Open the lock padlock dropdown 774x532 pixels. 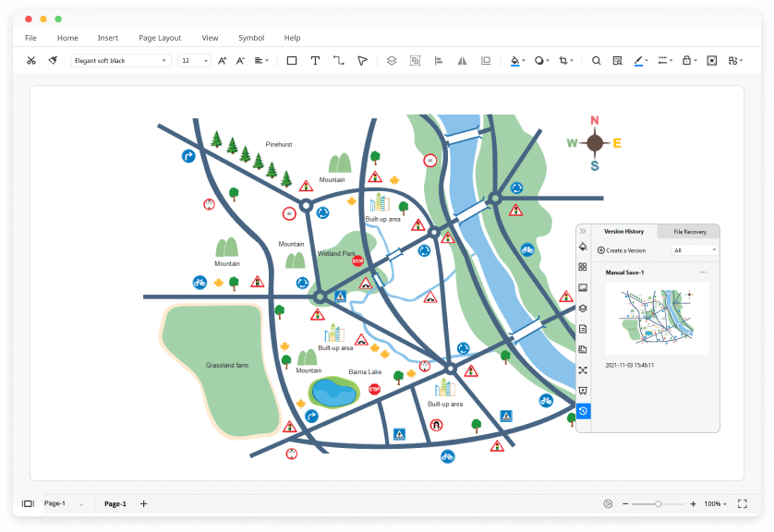click(x=689, y=60)
